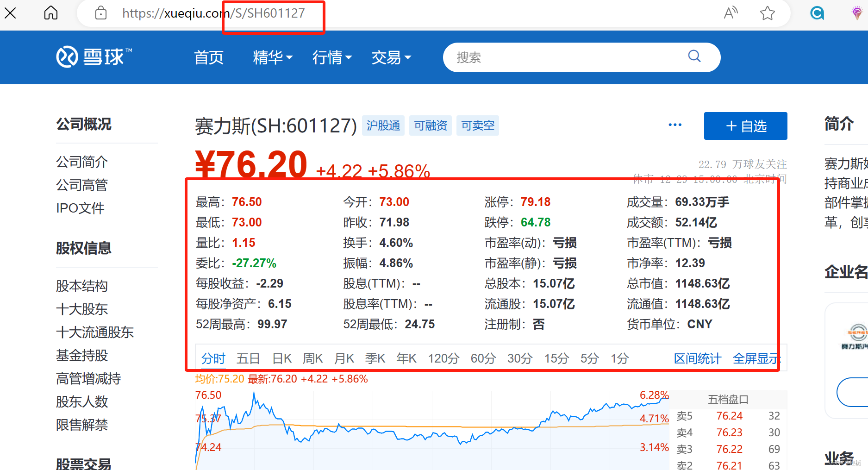
Task: Select the 60分 chart tab
Action: (x=483, y=358)
